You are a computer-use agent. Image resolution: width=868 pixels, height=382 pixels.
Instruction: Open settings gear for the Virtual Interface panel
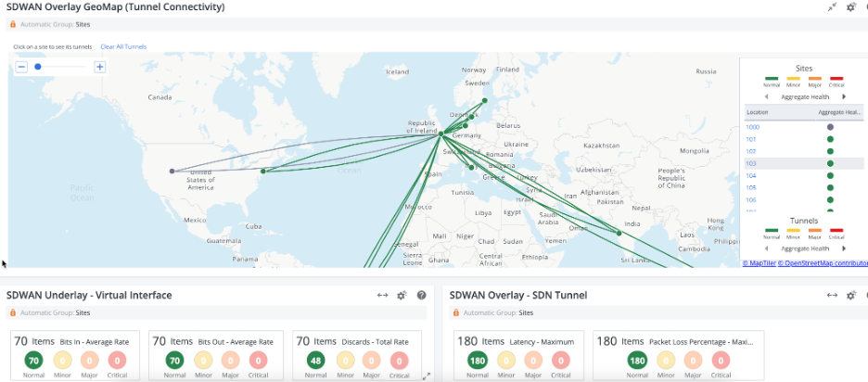pos(402,296)
